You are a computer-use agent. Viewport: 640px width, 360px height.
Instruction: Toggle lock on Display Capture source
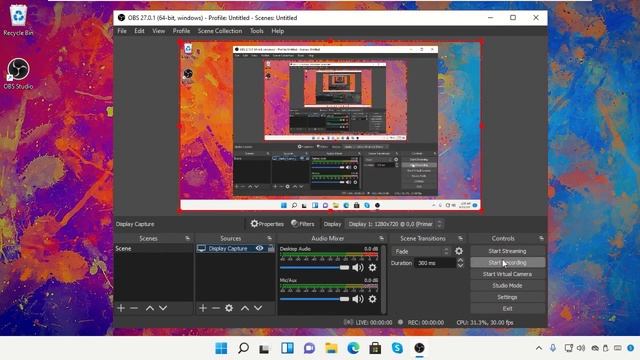(271, 248)
